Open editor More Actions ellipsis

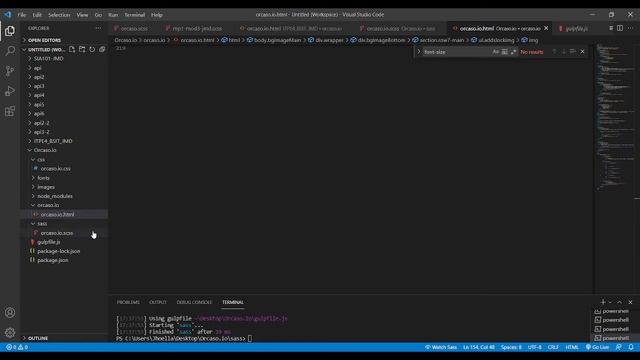(631, 28)
